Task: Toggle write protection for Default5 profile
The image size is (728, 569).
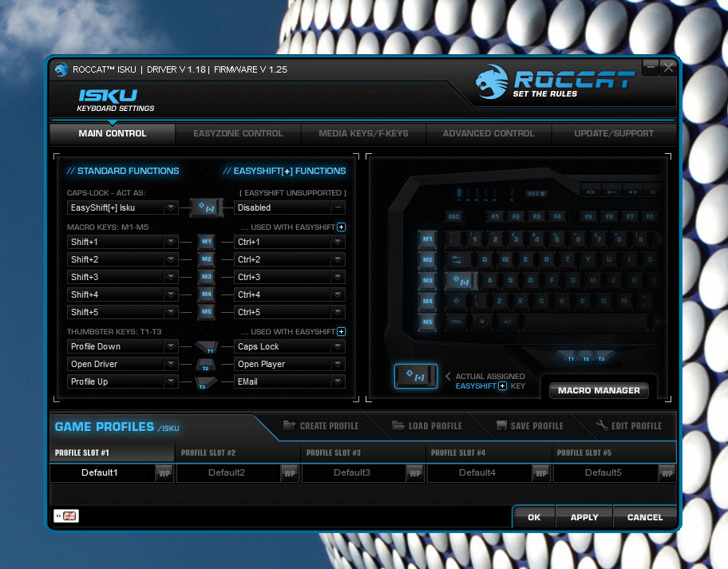Action: pos(667,473)
